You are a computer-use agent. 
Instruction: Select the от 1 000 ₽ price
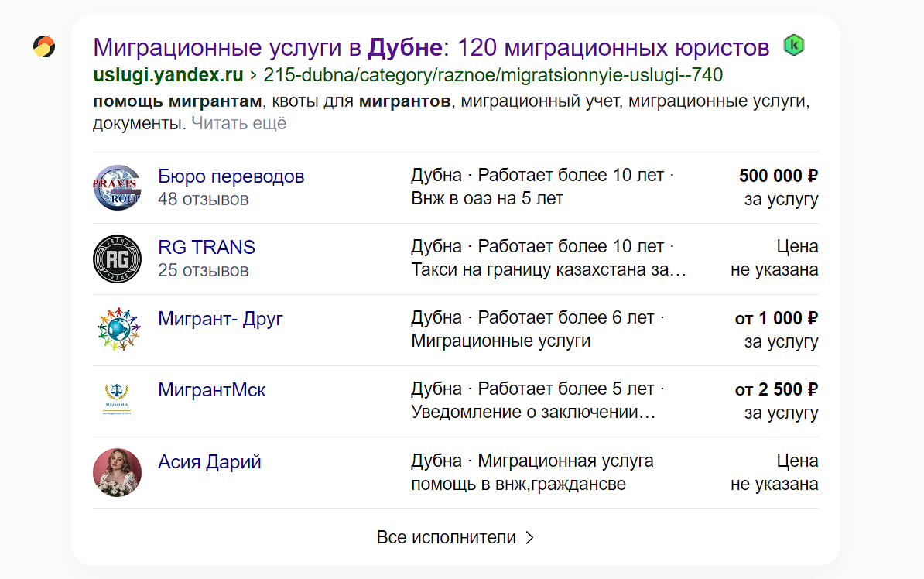point(776,318)
